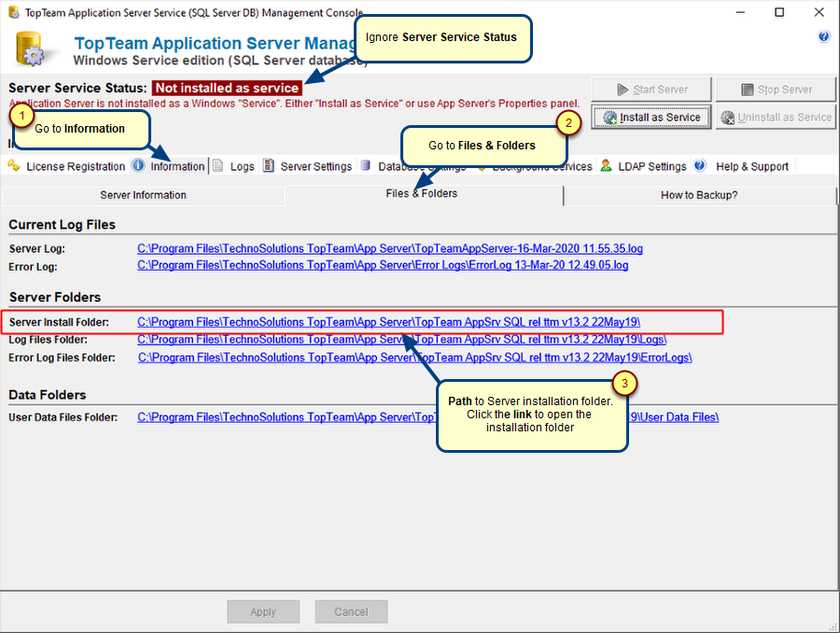The width and height of the screenshot is (840, 633).
Task: Click the 'User Data Files Folder:' label
Action: click(x=63, y=417)
